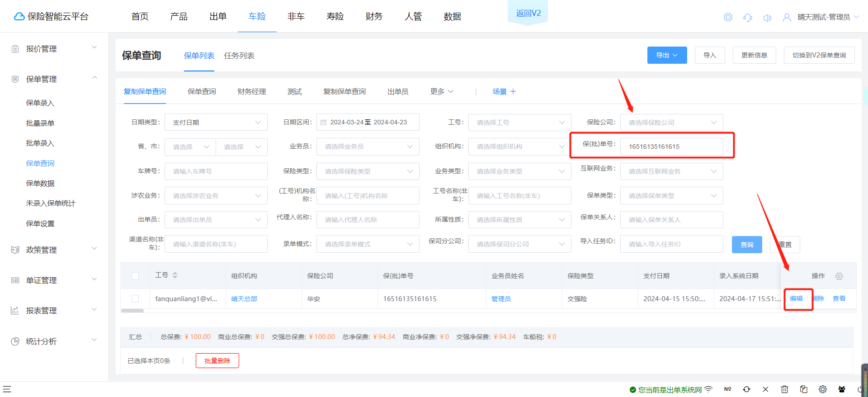Click the 更新信息 button
The width and height of the screenshot is (868, 397).
click(x=754, y=55)
